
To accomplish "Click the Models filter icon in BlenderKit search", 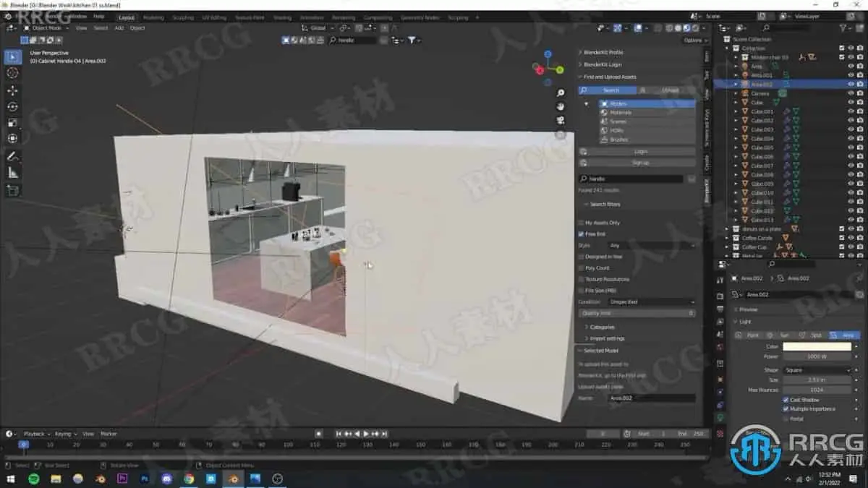I will point(604,103).
